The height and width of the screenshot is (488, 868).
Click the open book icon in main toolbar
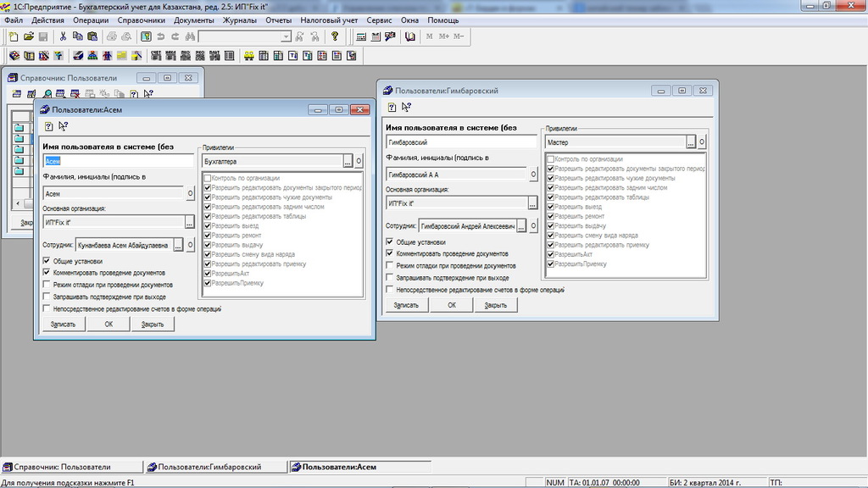409,36
